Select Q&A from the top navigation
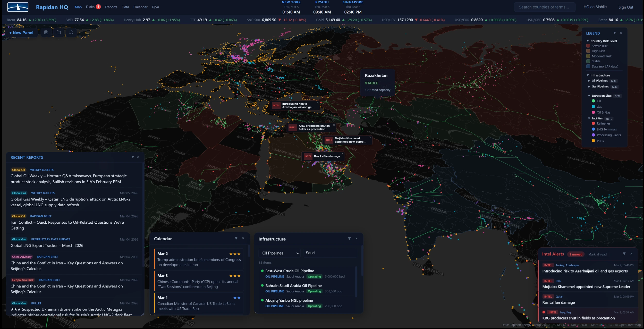Image resolution: width=644 pixels, height=329 pixels. coord(155,7)
